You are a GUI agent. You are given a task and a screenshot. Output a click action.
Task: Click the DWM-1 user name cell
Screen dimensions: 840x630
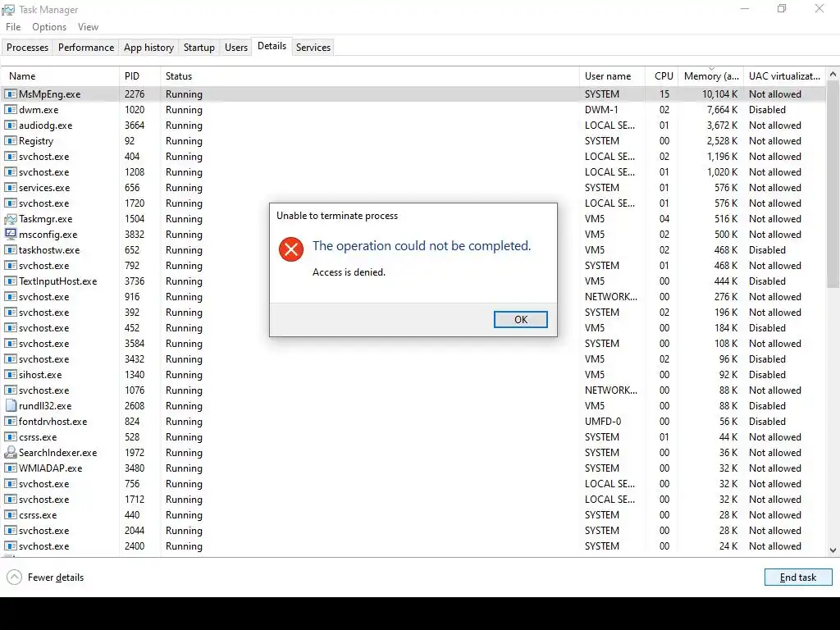pyautogui.click(x=601, y=110)
